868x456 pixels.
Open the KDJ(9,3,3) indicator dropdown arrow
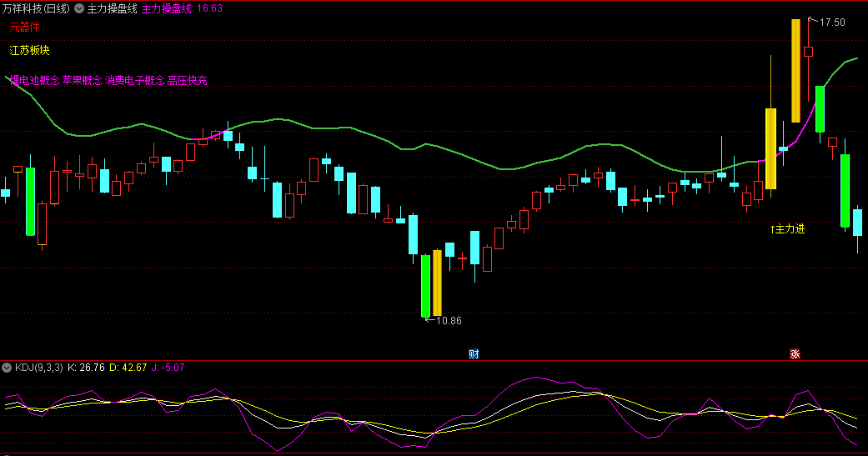[7, 368]
